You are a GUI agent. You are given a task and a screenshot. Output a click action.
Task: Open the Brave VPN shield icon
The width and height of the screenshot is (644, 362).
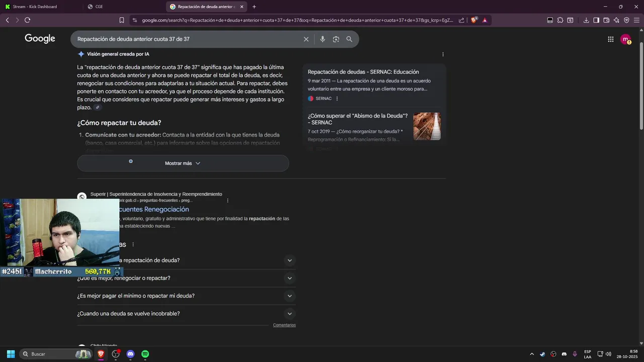point(626,20)
